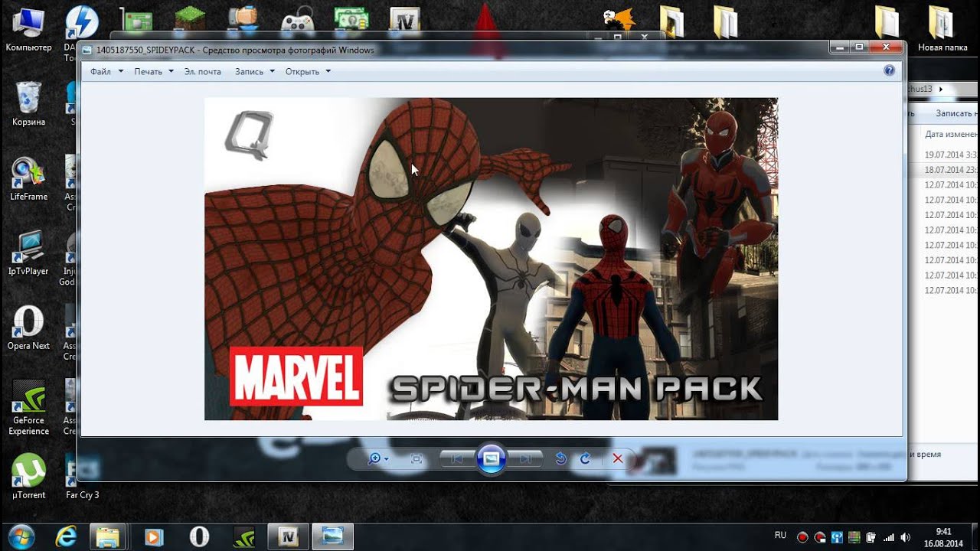Switch to the Photo Viewer taskbar button
Image resolution: width=980 pixels, height=551 pixels.
(333, 536)
